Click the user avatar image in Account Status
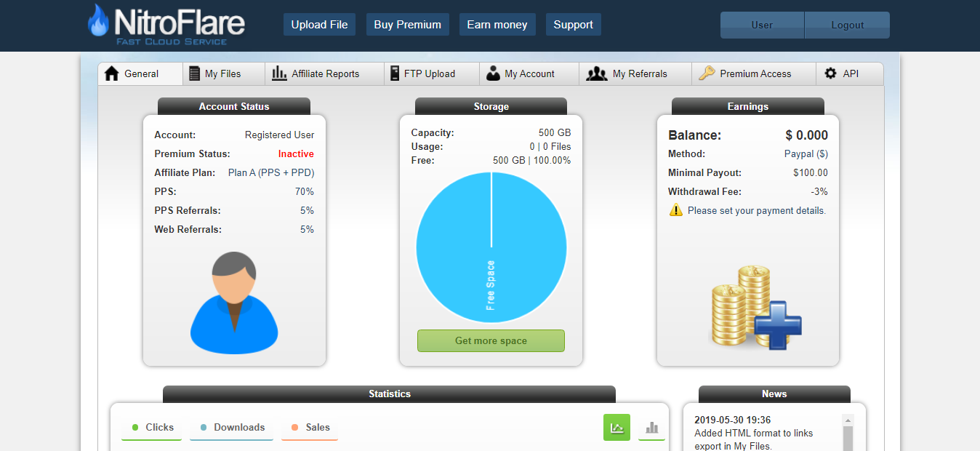 (234, 303)
